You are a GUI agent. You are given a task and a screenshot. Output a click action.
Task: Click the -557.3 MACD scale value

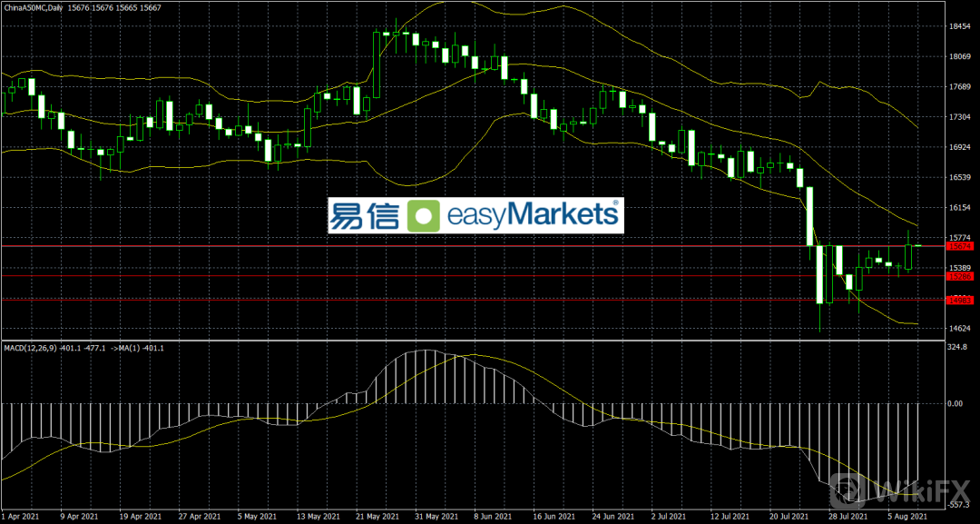[x=959, y=503]
